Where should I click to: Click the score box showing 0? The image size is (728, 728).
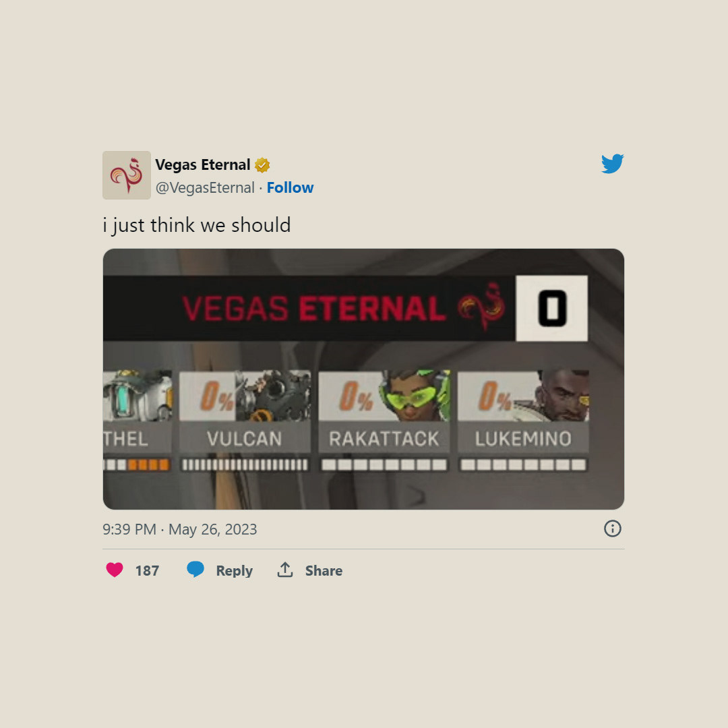[551, 308]
